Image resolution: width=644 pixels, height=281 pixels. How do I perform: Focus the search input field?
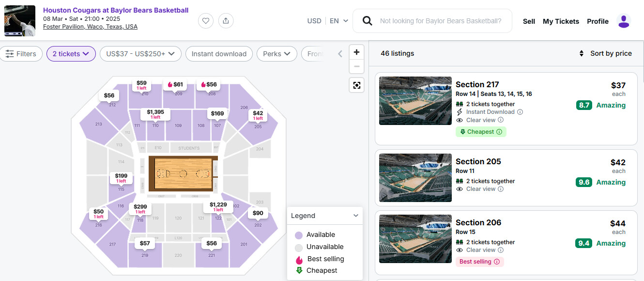pyautogui.click(x=441, y=21)
